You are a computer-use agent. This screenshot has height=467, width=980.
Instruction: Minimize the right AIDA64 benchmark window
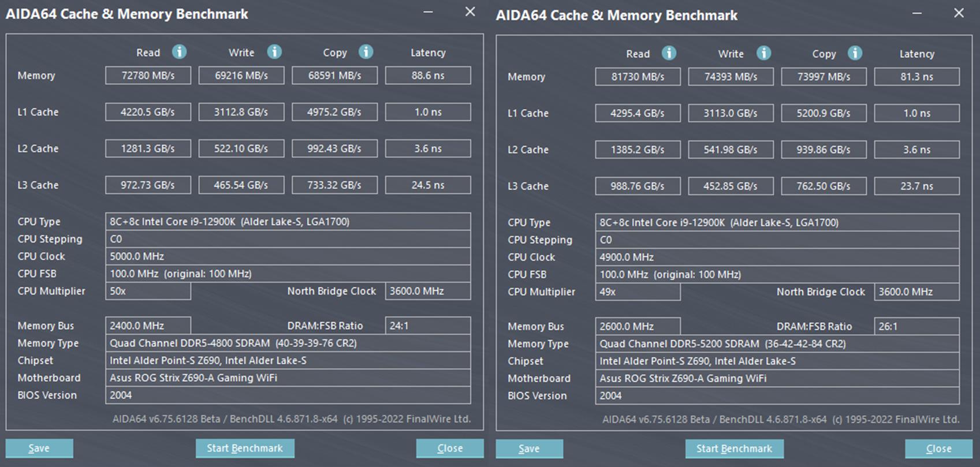(917, 13)
